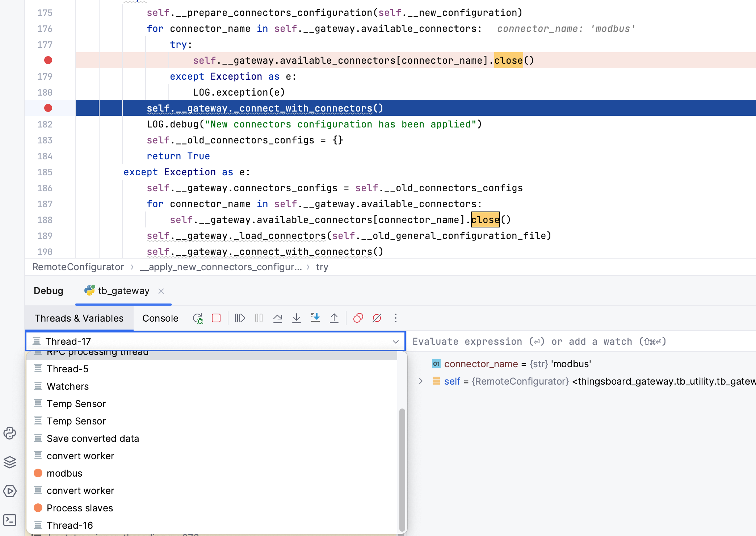Open the Terminal tool window
Screen dimensions: 756x536
(9, 520)
